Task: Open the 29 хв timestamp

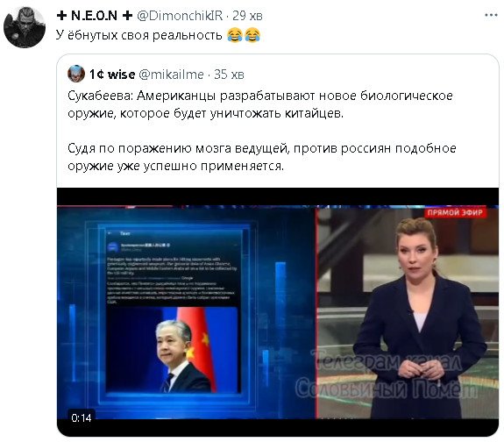Action: click(247, 16)
